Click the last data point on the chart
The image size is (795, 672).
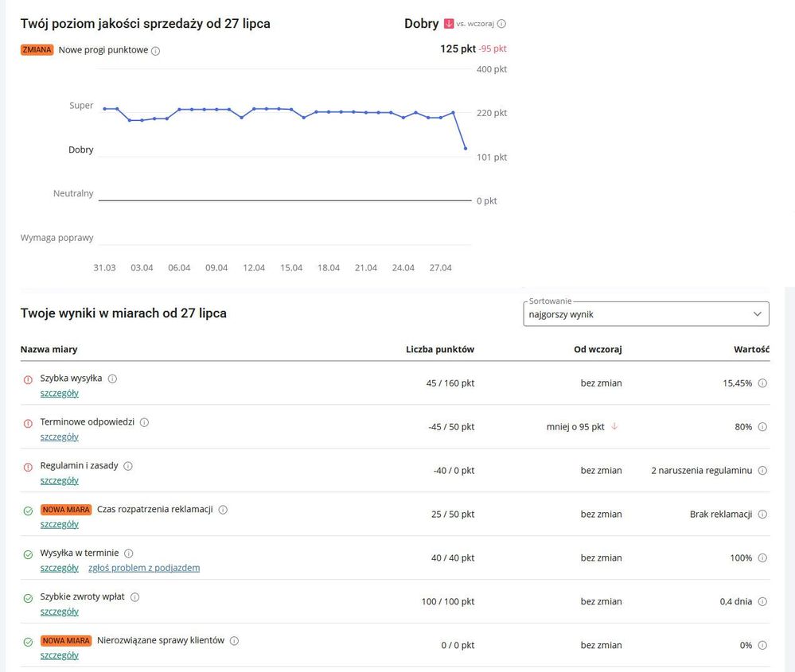(x=466, y=149)
